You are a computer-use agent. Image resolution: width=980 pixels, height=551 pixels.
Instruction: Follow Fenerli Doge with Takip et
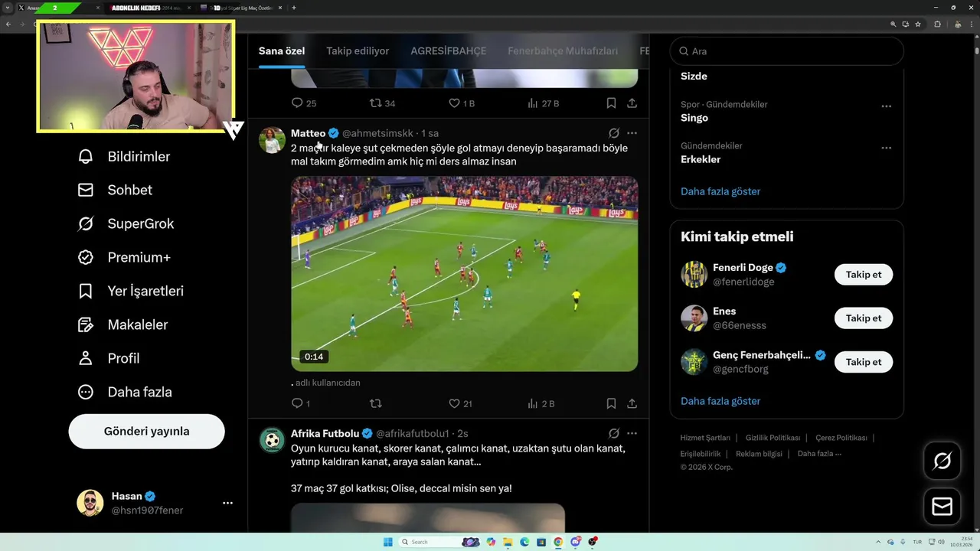(x=864, y=275)
